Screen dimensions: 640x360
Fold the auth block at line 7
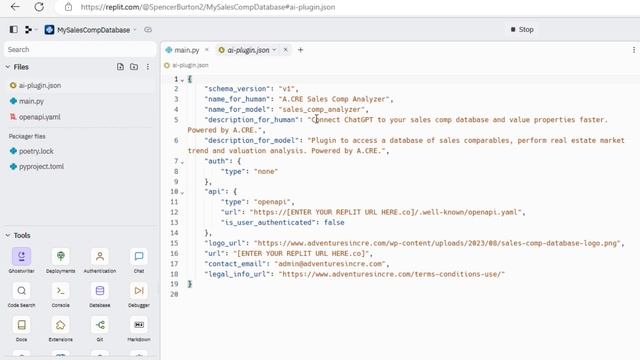point(182,162)
